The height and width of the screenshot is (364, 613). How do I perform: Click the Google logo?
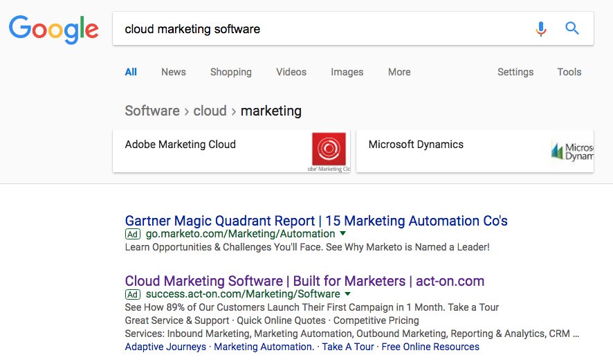[x=53, y=28]
